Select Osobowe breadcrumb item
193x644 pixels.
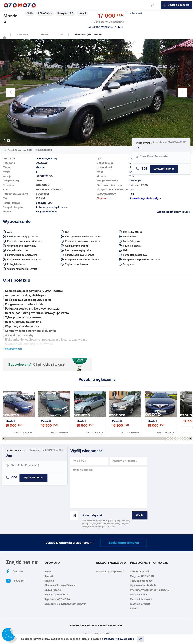[23, 34]
